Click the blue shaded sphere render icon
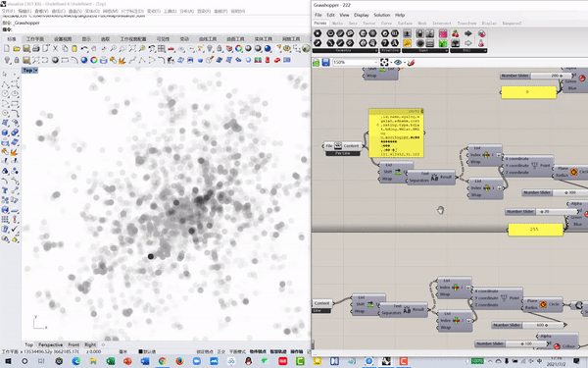Screen dimensions: 588x368 (x=268, y=48)
